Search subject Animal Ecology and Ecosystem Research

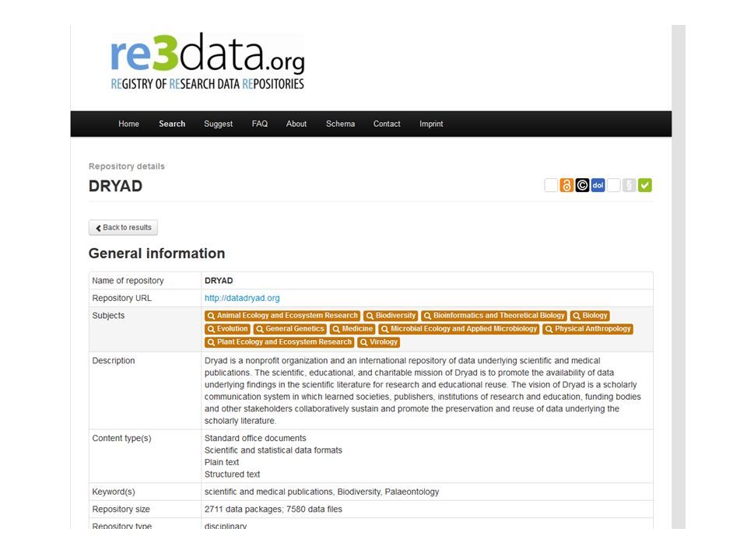click(x=282, y=316)
